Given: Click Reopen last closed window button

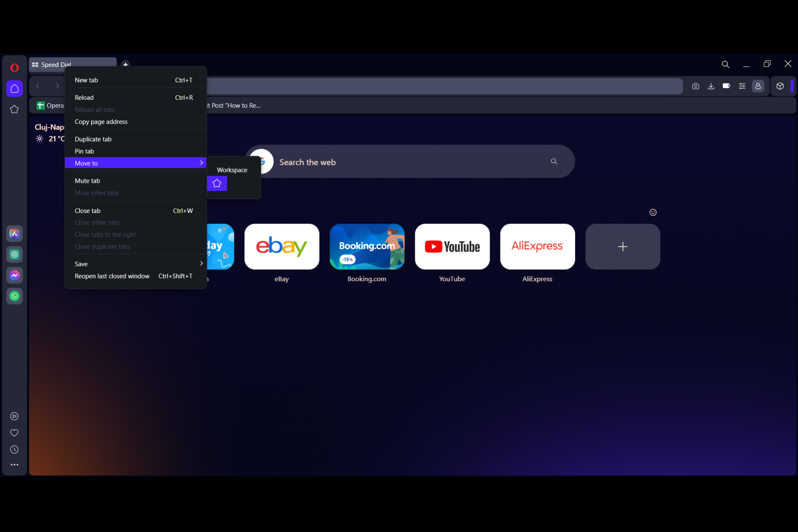Looking at the screenshot, I should pos(112,276).
